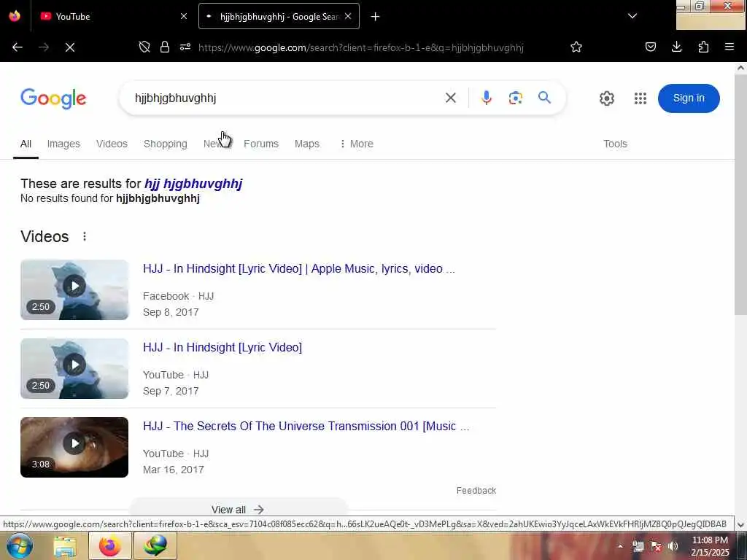Open a new browser tab
This screenshot has width=747, height=560.
376,17
